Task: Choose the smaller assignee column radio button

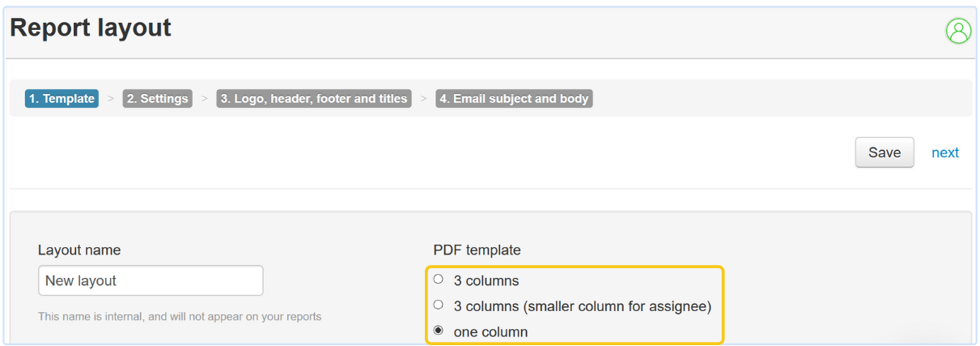Action: [439, 305]
